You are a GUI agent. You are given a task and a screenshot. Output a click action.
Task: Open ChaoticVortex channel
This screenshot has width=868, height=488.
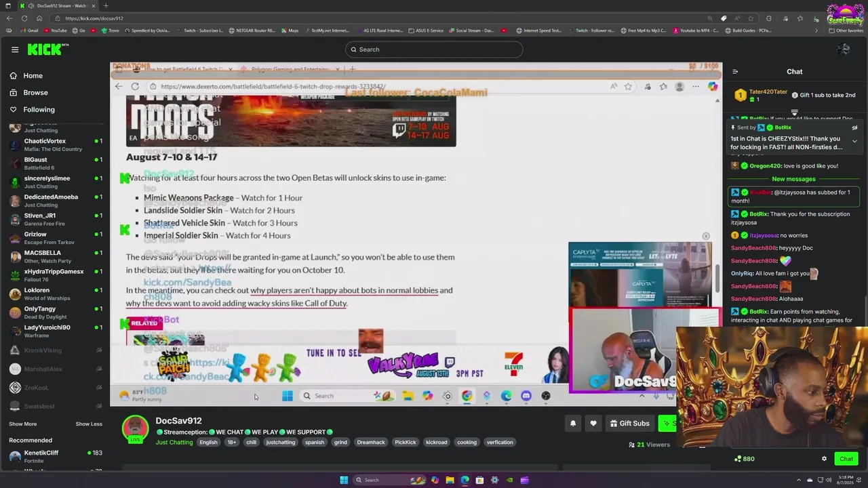[56, 144]
